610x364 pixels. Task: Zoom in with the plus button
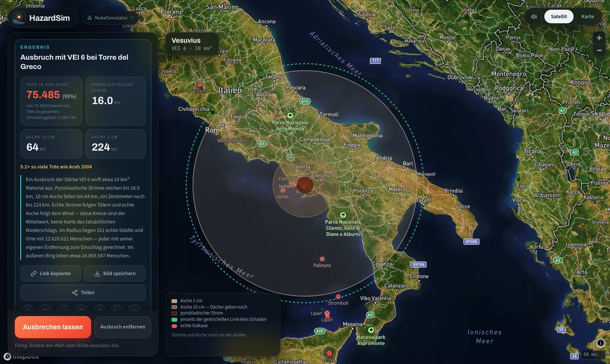599,38
